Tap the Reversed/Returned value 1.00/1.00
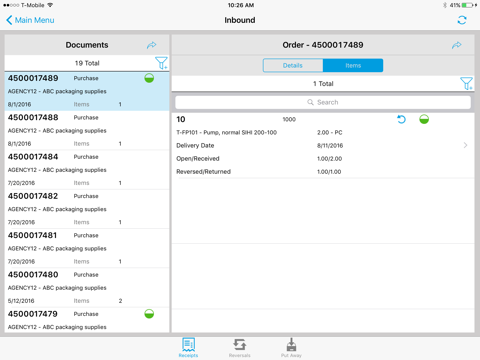 pos(329,172)
